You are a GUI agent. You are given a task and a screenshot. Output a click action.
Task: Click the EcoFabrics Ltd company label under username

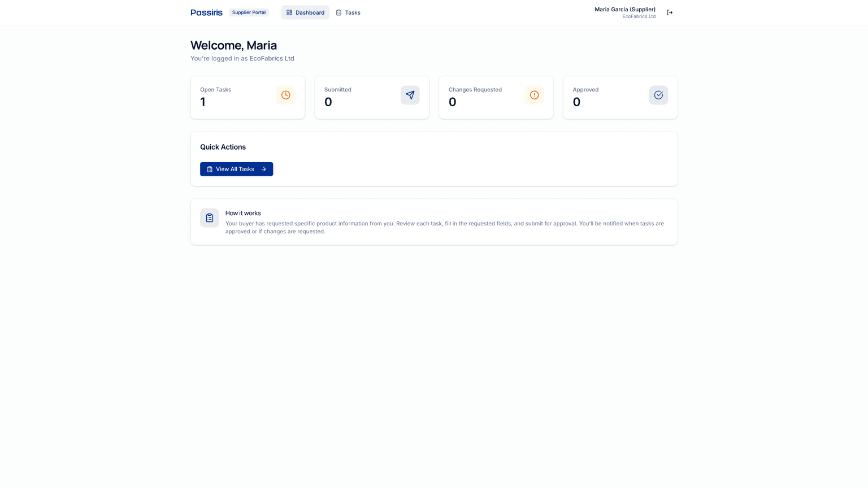pyautogui.click(x=639, y=16)
